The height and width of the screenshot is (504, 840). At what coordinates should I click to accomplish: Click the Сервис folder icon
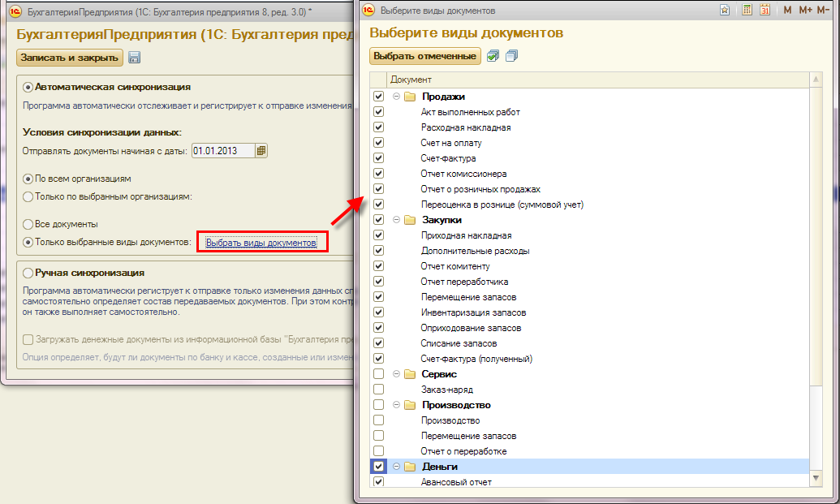point(410,374)
